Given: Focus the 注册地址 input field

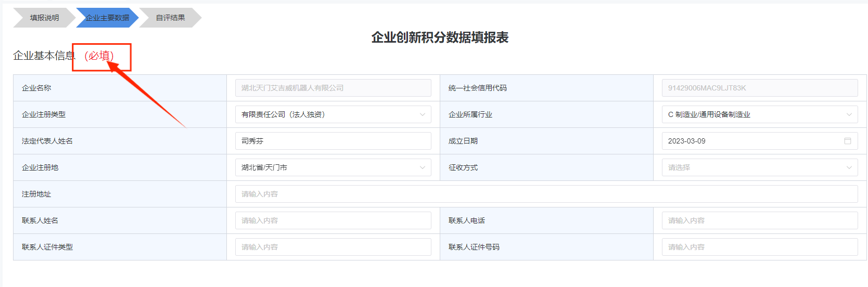Looking at the screenshot, I should coord(546,194).
